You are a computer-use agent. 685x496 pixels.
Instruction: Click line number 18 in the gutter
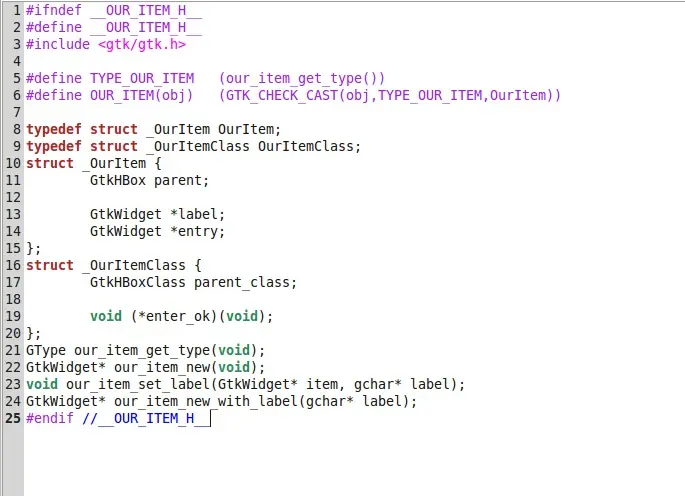point(13,299)
